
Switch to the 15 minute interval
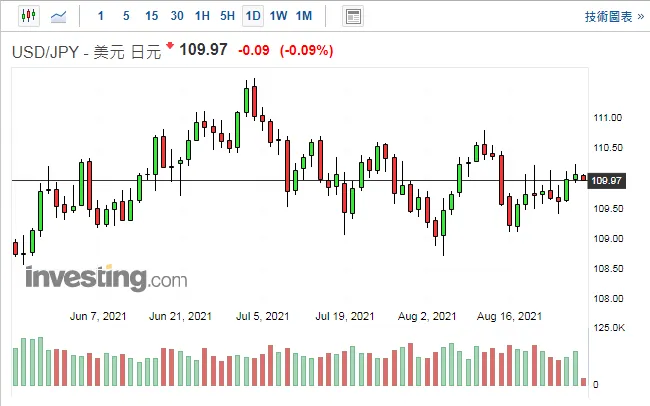(151, 16)
